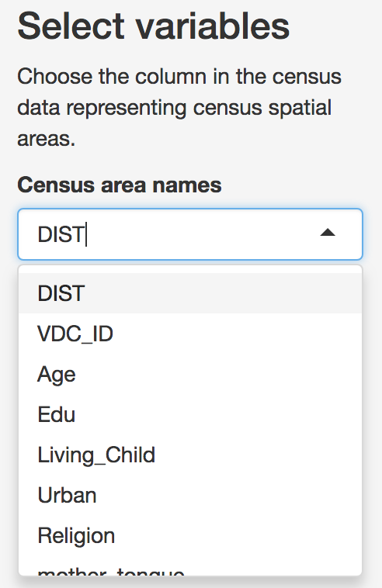
Task: Choose Living_Child from the list
Action: pos(190,455)
